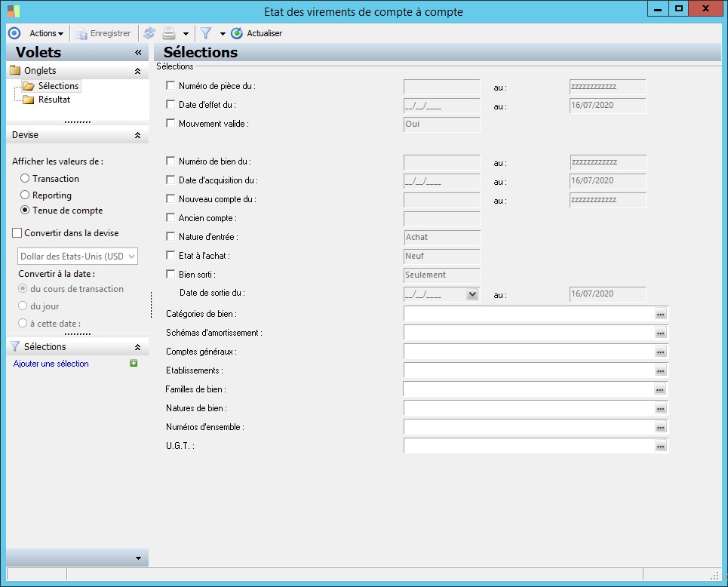
Task: Collapse the Onglets section
Action: click(x=137, y=71)
